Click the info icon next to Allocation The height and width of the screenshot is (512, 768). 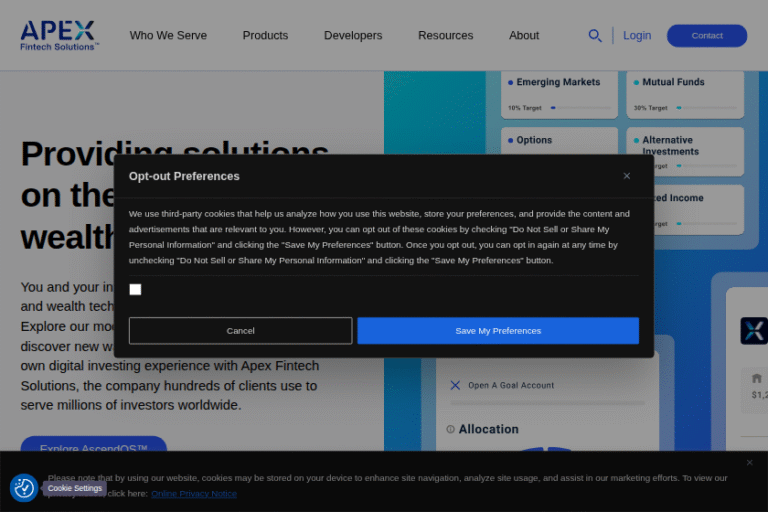(450, 429)
